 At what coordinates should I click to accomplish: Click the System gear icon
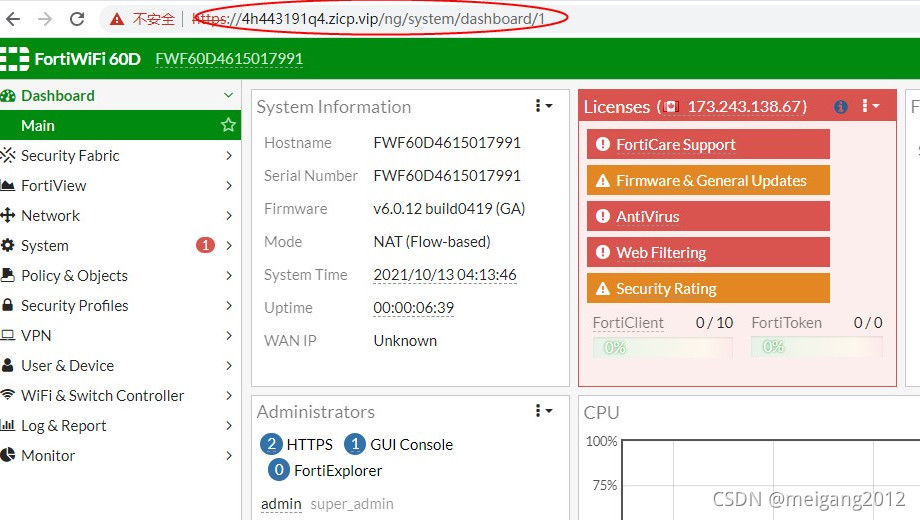click(8, 245)
